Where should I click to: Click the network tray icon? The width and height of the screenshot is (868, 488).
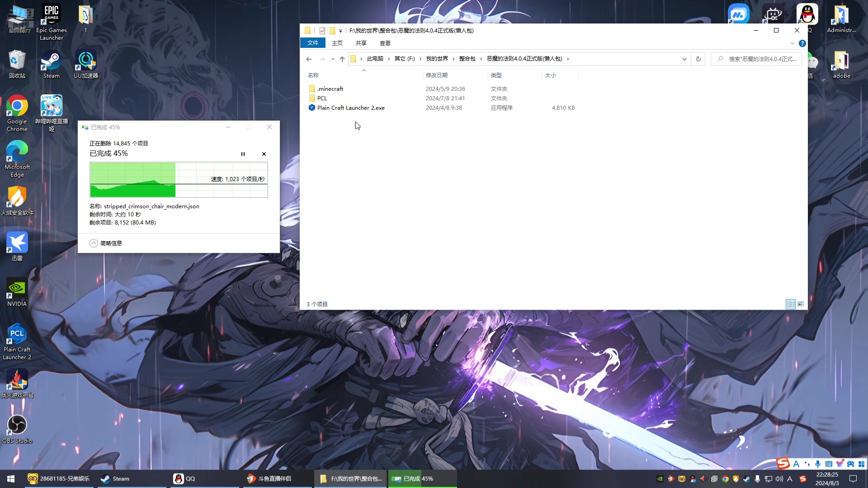(768, 479)
